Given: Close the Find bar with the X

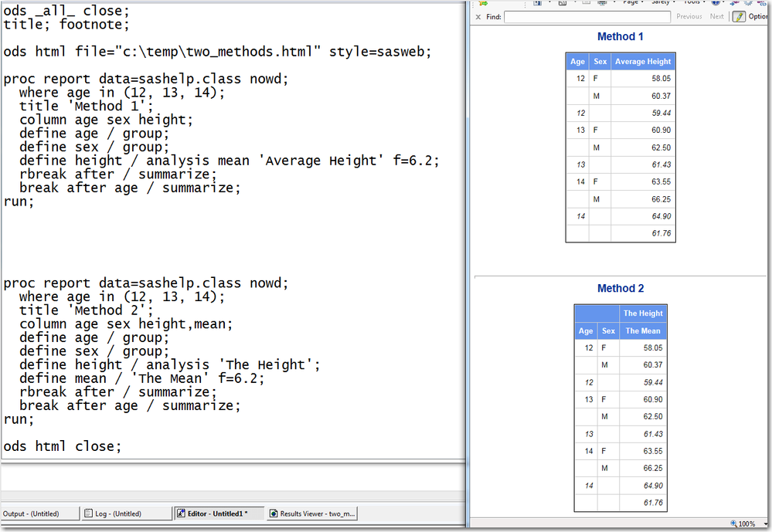Looking at the screenshot, I should 478,17.
